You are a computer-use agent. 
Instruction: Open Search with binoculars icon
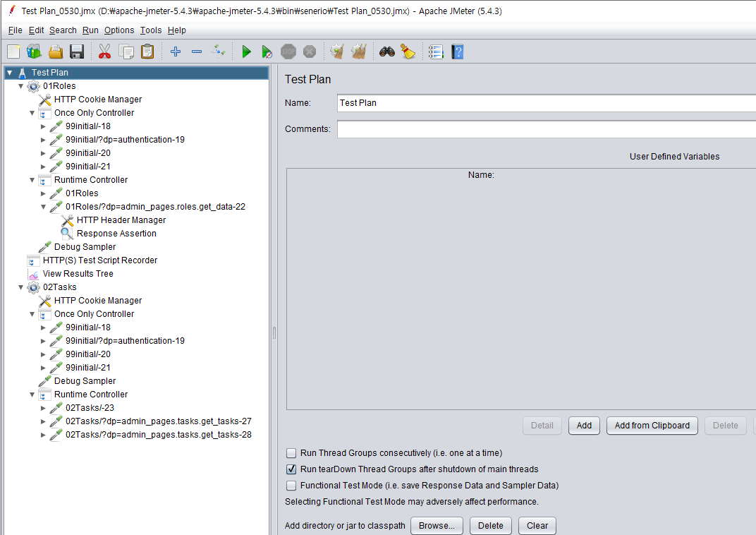[387, 52]
